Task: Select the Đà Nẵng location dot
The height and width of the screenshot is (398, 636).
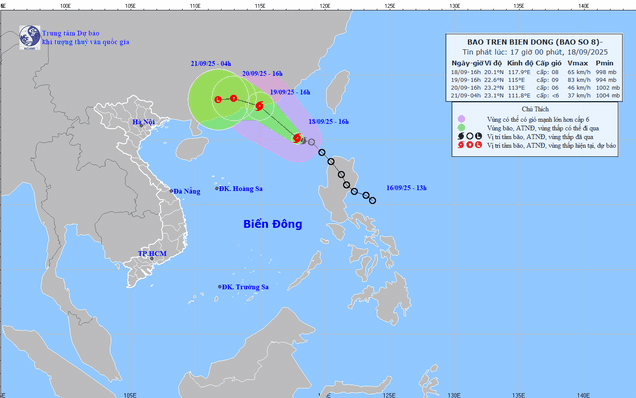Action: (172, 191)
